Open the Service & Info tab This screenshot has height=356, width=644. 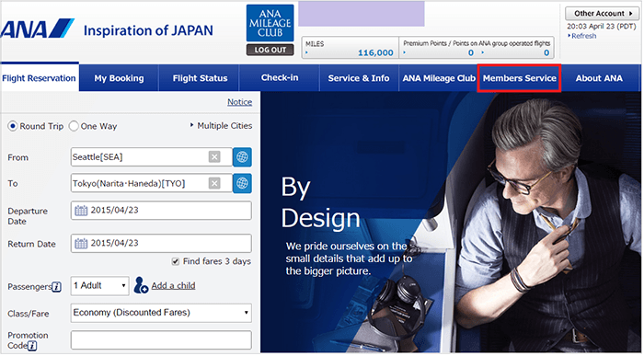click(359, 78)
